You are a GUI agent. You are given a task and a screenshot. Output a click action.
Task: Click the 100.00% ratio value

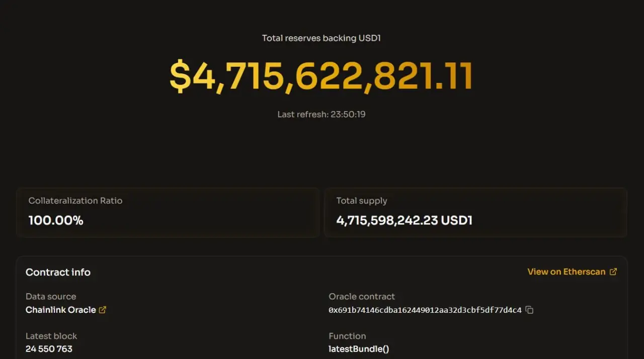(x=56, y=220)
